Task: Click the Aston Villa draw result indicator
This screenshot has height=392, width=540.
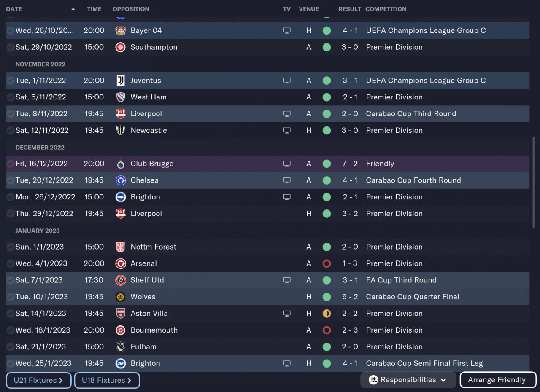Action: point(327,314)
